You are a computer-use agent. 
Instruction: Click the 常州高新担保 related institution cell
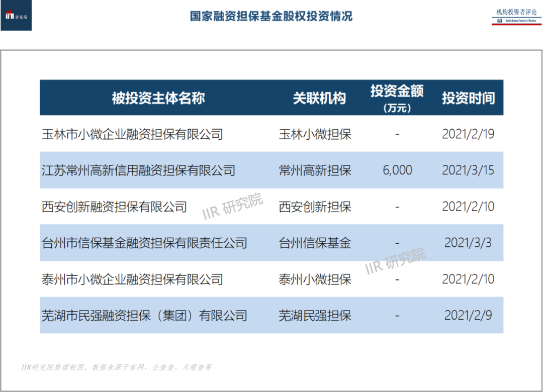pos(315,170)
